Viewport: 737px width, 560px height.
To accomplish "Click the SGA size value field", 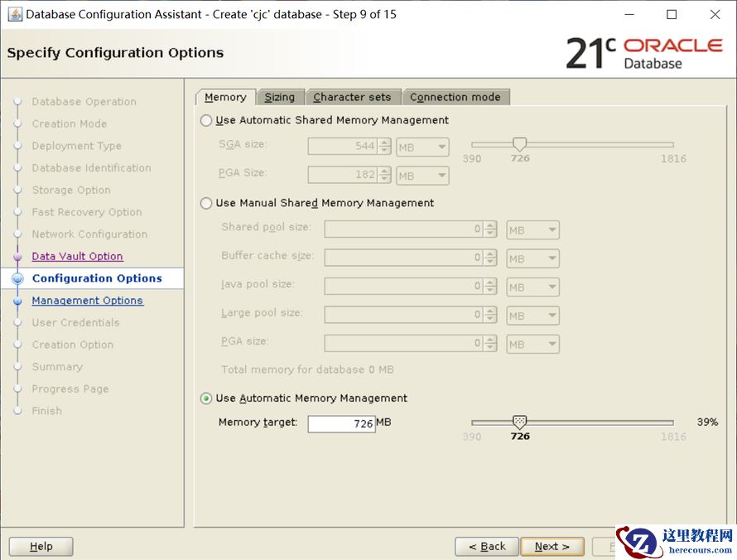I will pos(343,147).
